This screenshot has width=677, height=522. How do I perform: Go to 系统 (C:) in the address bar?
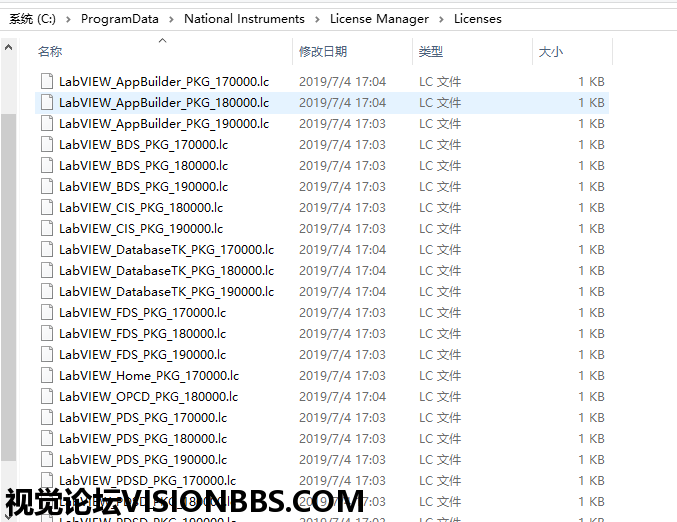[x=32, y=19]
